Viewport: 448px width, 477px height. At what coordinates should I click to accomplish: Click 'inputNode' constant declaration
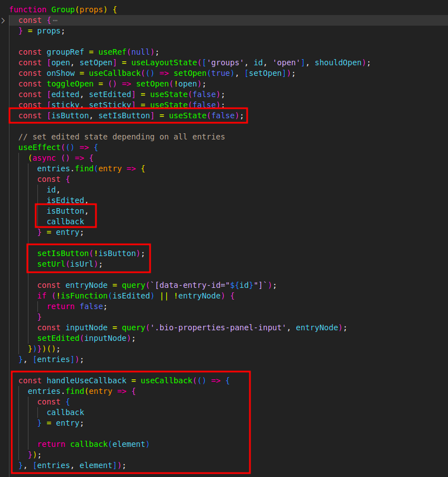pos(86,327)
